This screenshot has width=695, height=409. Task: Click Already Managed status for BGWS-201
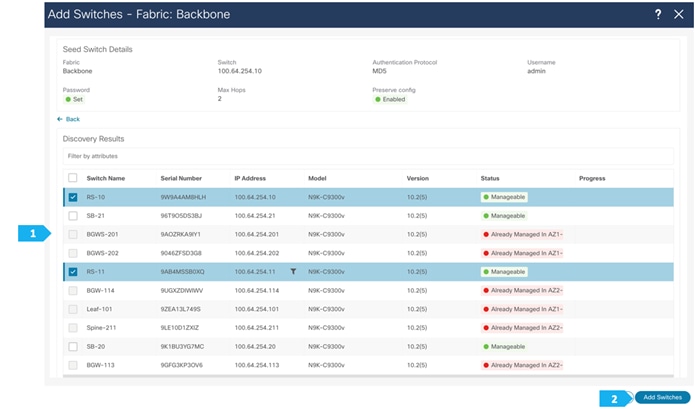(x=522, y=234)
